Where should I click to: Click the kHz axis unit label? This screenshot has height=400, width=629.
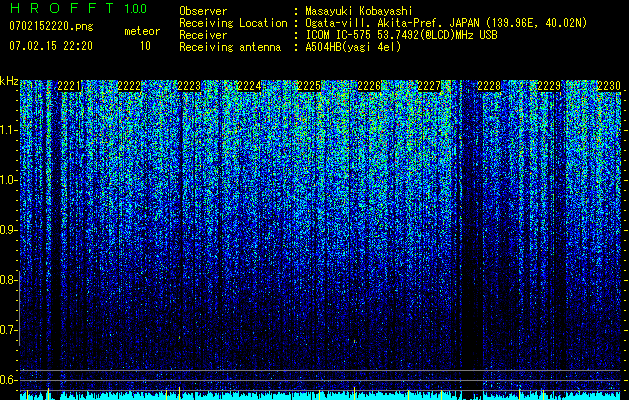(9, 81)
